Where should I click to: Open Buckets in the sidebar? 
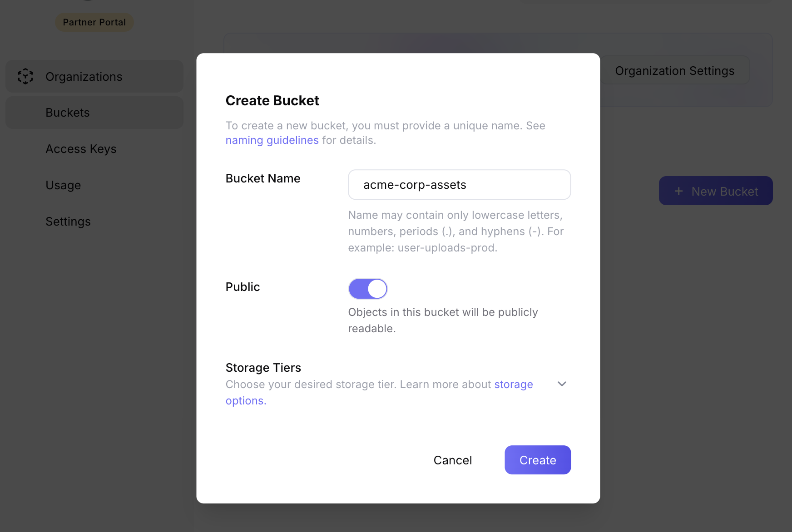68,113
